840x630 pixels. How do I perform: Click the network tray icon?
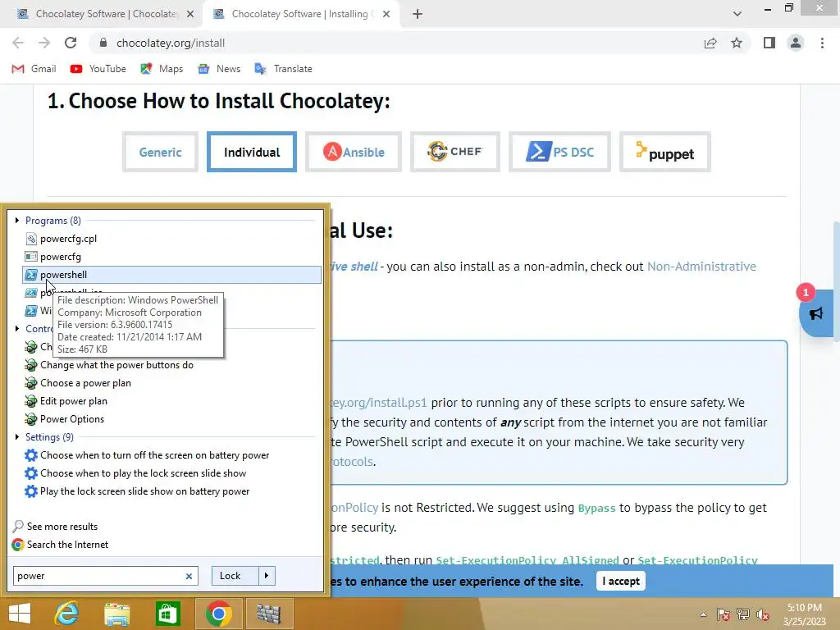click(743, 614)
